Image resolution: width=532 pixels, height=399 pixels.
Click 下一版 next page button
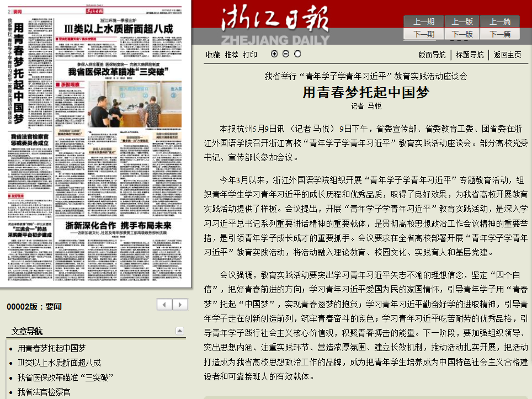click(x=462, y=34)
